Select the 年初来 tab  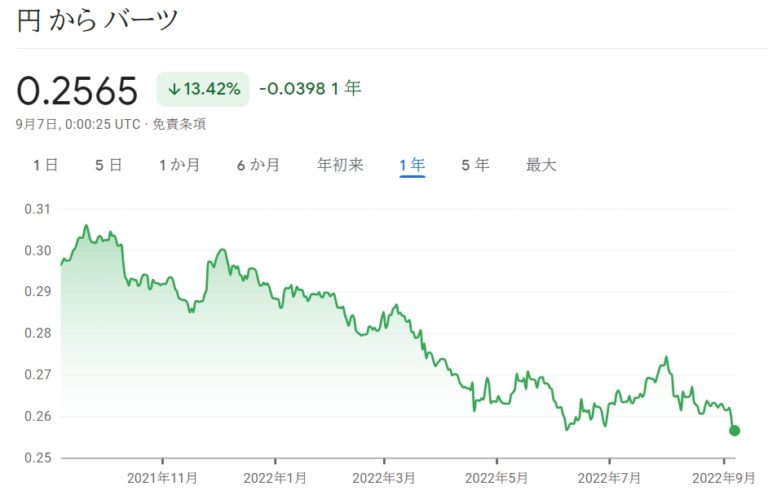point(340,165)
